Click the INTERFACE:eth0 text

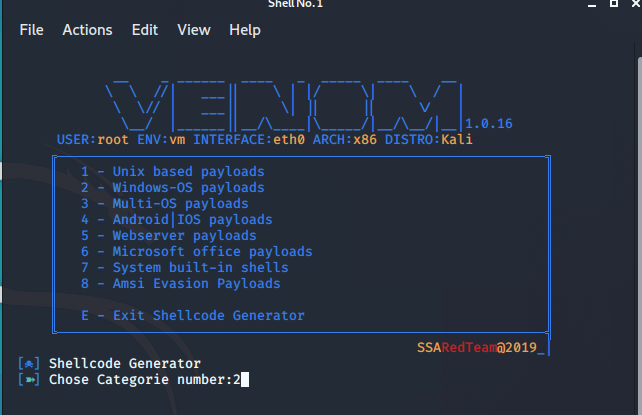pyautogui.click(x=249, y=140)
